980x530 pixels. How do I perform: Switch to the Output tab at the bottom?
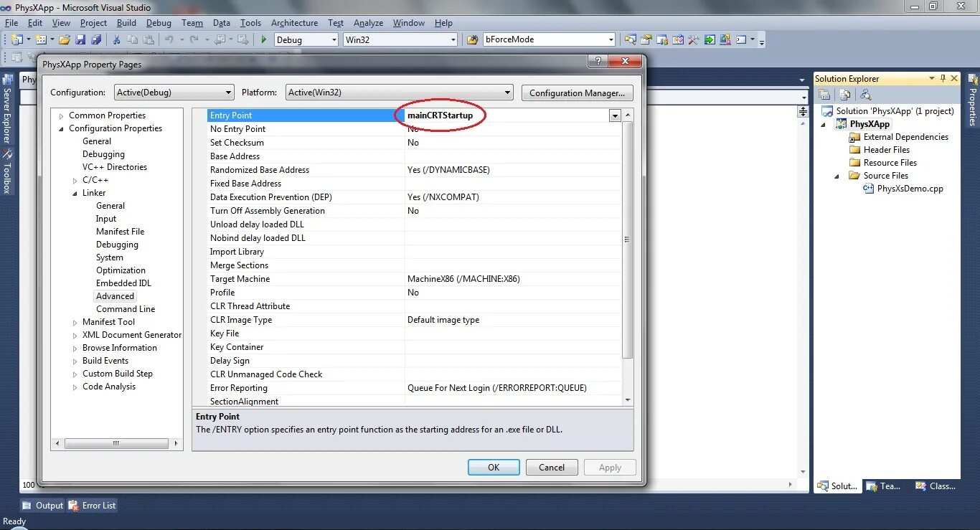point(42,506)
